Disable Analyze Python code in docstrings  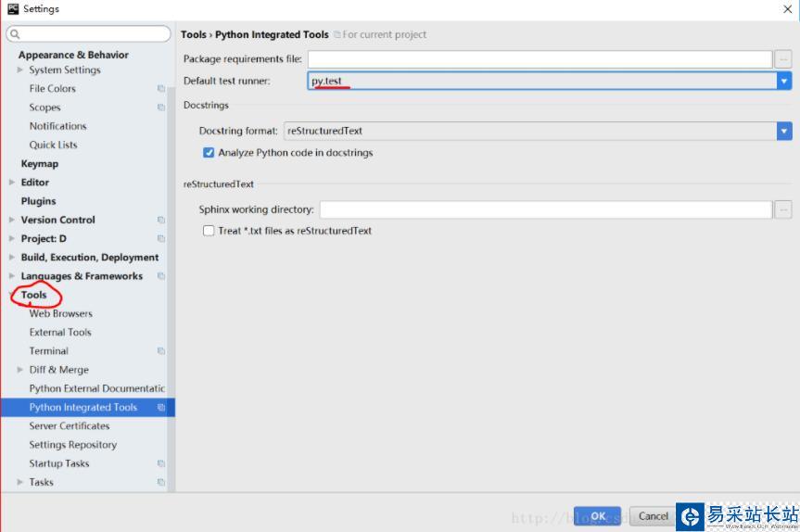pyautogui.click(x=209, y=153)
